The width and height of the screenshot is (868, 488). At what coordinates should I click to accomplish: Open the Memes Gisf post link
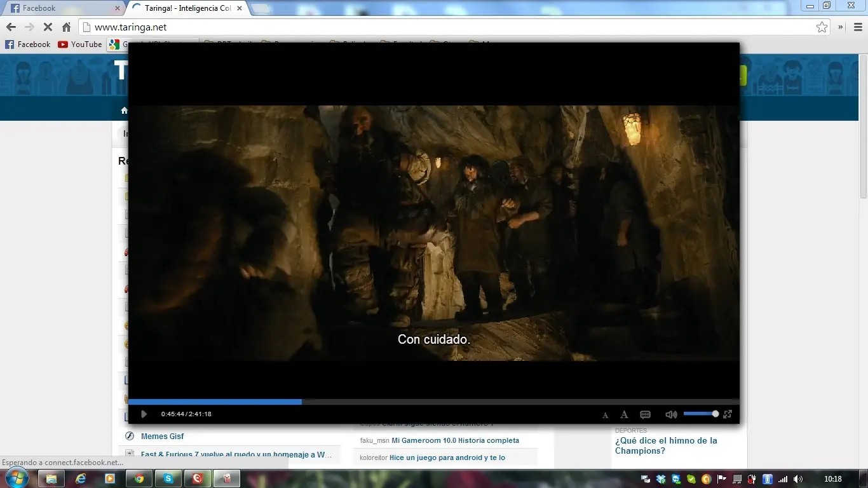click(162, 437)
